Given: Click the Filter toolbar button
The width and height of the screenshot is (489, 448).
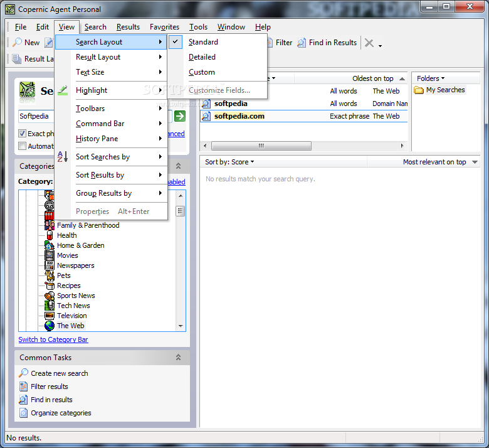Looking at the screenshot, I should (280, 43).
